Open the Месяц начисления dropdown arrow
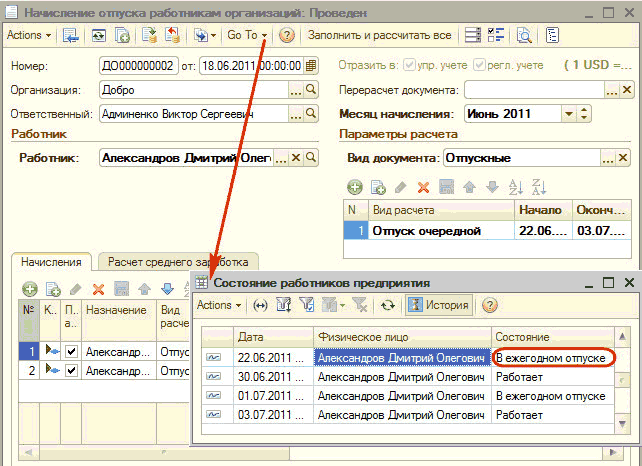Image resolution: width=642 pixels, height=466 pixels. click(x=569, y=113)
